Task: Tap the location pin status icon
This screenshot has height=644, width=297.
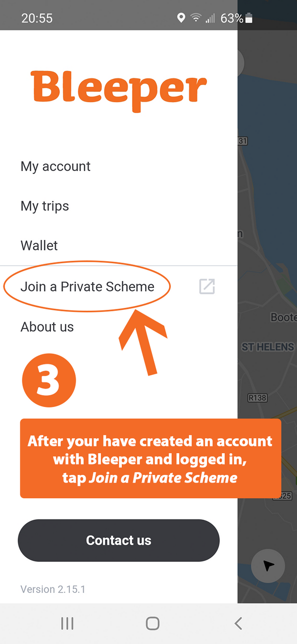Action: coord(181,18)
